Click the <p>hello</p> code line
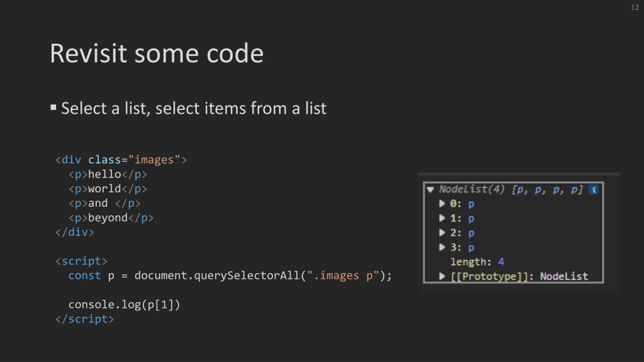 108,174
